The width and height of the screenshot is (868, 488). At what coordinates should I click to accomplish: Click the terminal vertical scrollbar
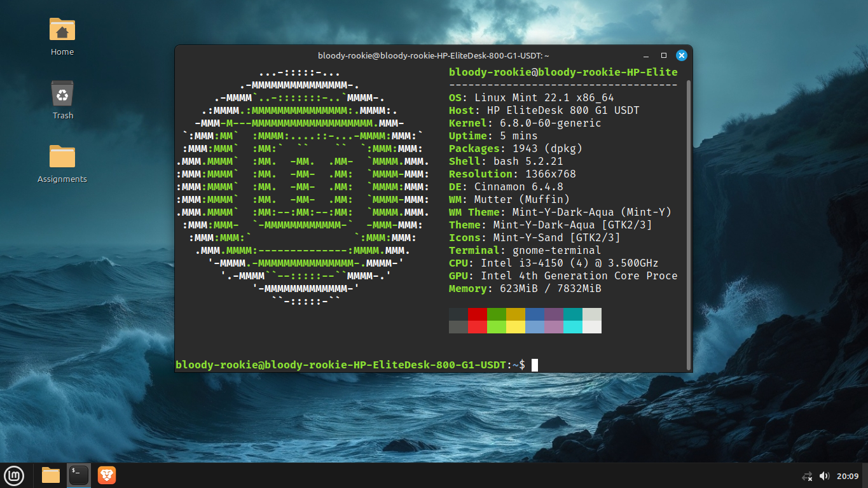coord(688,224)
